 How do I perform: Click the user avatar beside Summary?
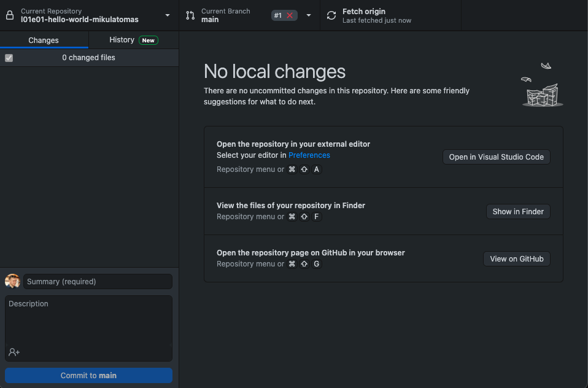pyautogui.click(x=12, y=281)
